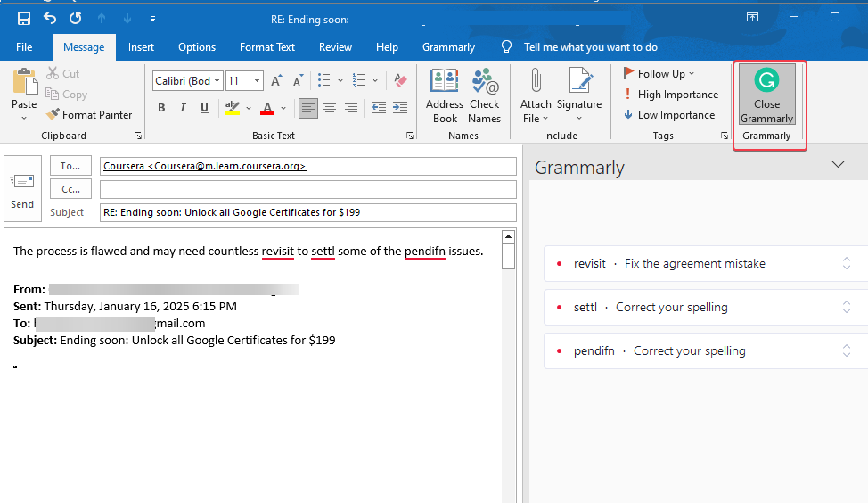Screen dimensions: 868x503
Task: Click the Subject text field
Action: click(307, 213)
